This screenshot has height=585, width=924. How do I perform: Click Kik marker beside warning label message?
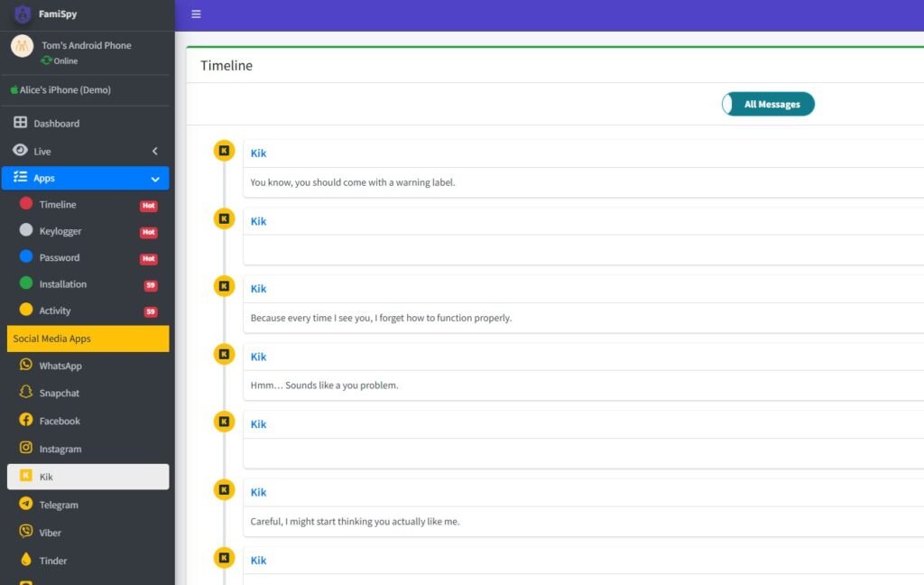tap(224, 151)
